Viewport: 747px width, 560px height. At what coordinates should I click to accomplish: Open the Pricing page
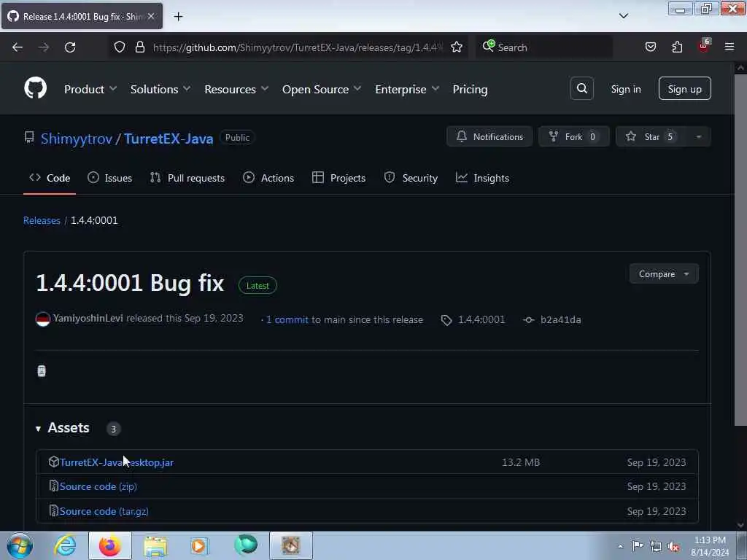click(x=470, y=89)
